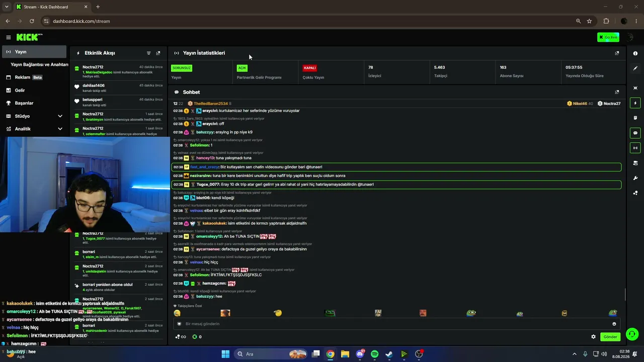Pop out the Etkinlik Akışı panel
This screenshot has width=644, height=362.
158,53
